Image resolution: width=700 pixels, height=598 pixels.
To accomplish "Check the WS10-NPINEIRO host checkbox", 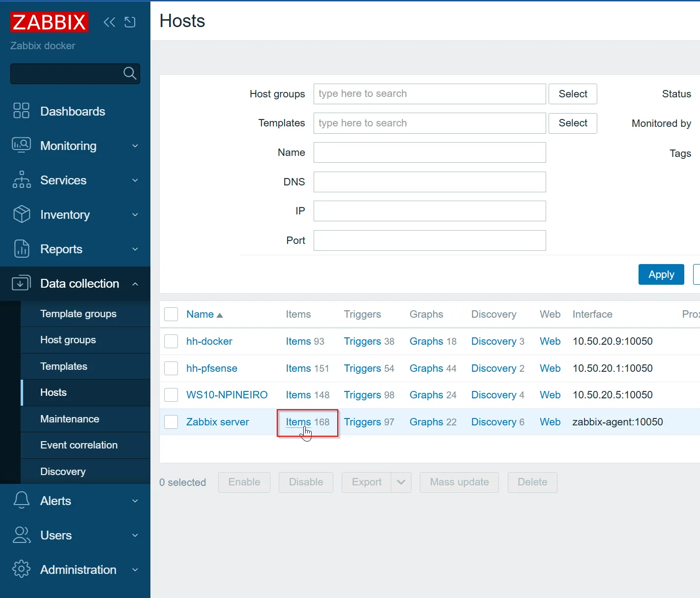I will 171,395.
